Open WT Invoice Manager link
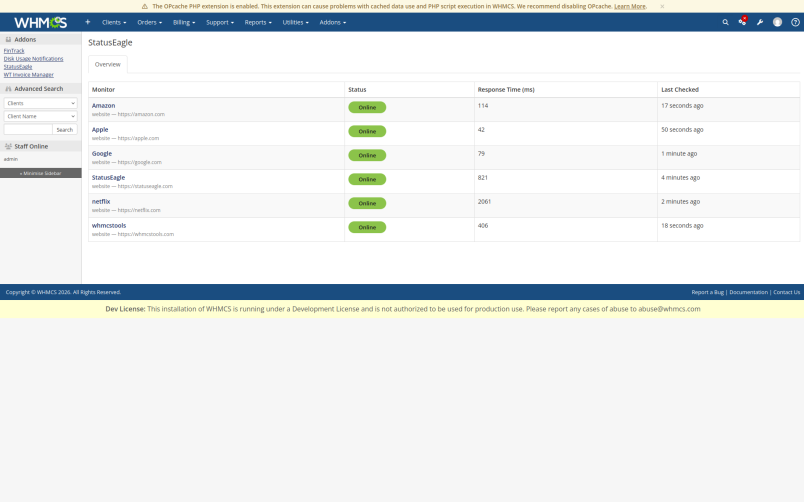Viewport: 804px width, 502px height. click(29, 75)
